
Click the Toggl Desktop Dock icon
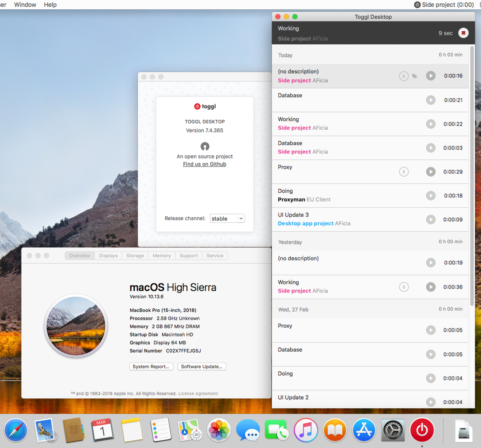[x=422, y=430]
